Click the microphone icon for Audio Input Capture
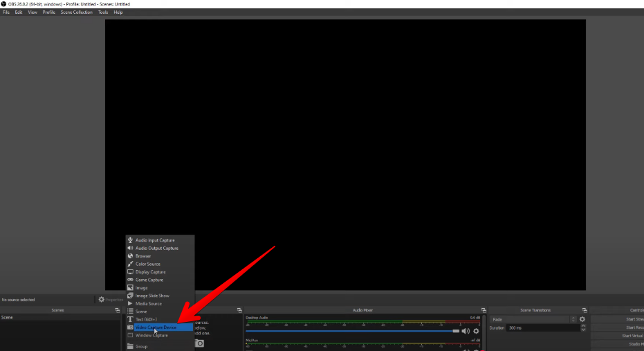Screen dimensions: 644x351 [130, 240]
